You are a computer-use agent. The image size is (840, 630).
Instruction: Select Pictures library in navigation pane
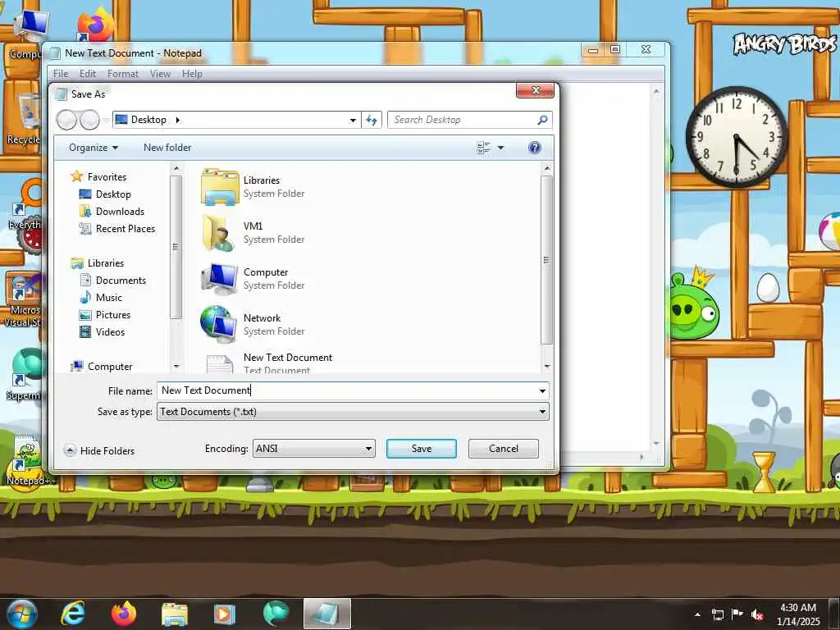tap(112, 314)
